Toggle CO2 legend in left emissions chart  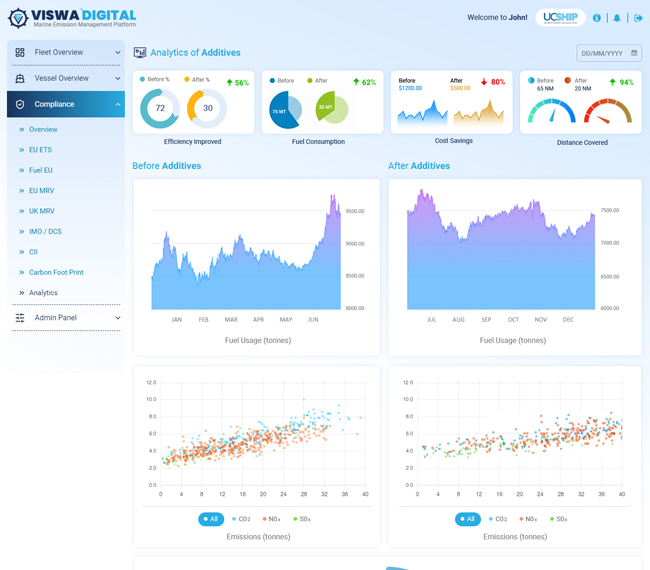pos(241,519)
